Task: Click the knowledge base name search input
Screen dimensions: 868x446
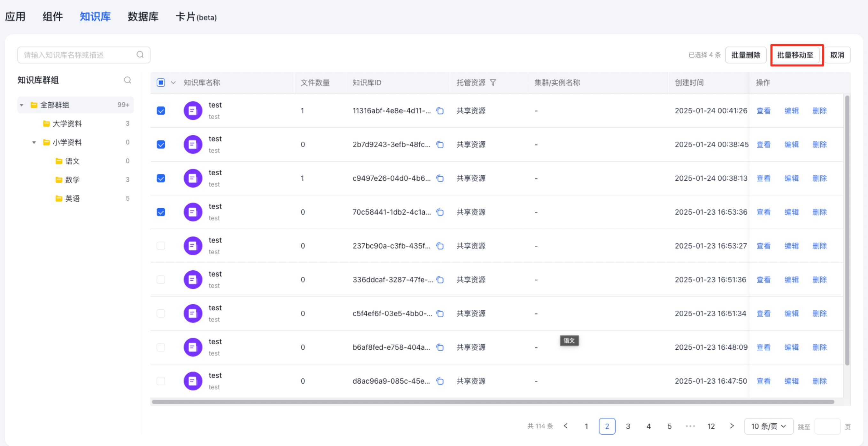Action: click(x=84, y=55)
